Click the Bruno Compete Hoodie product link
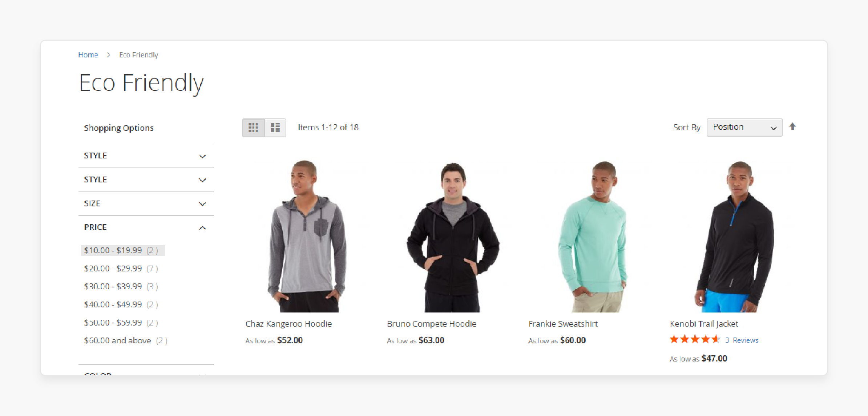The image size is (868, 416). tap(432, 324)
